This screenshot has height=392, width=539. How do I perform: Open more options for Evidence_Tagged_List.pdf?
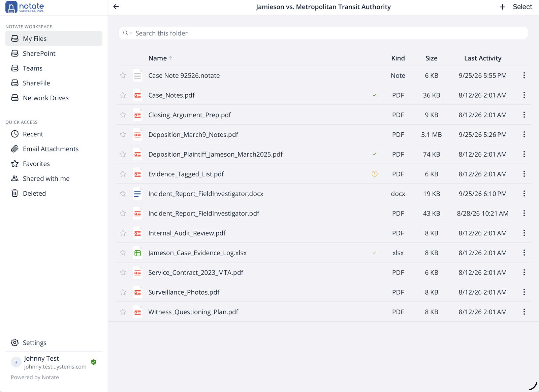click(524, 174)
